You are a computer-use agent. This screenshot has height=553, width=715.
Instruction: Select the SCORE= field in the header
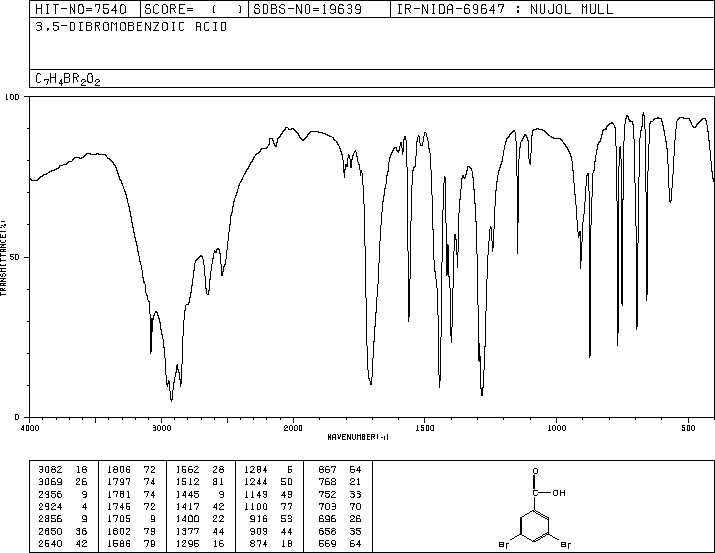(x=194, y=9)
